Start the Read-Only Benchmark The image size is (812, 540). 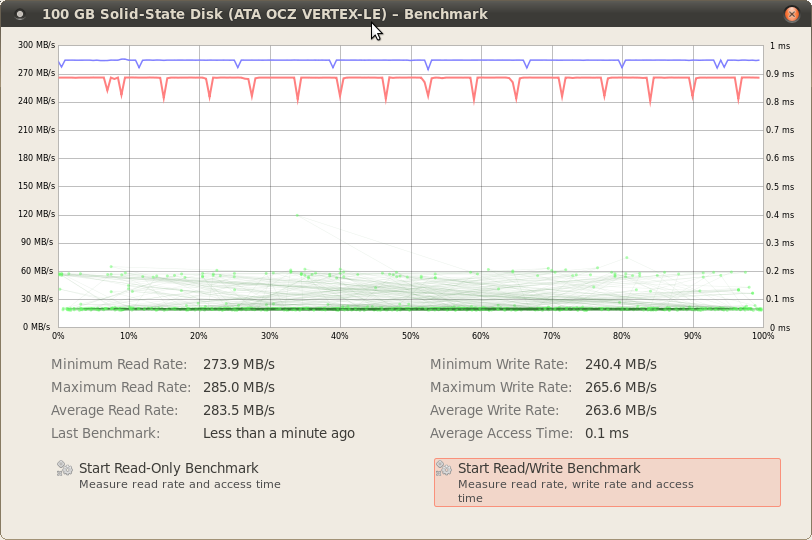169,475
